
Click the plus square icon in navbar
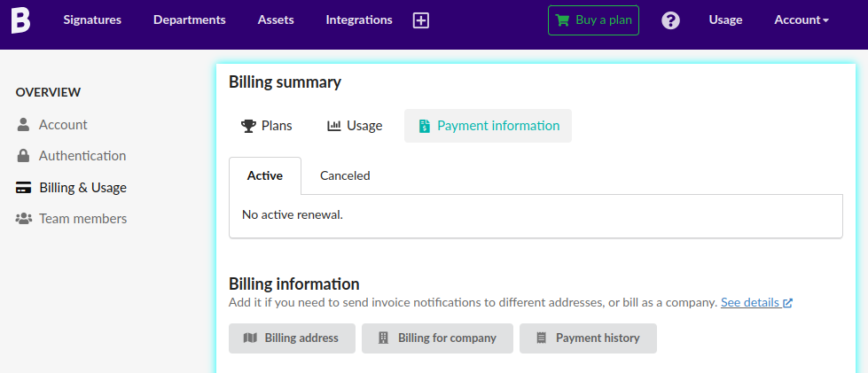tap(421, 20)
